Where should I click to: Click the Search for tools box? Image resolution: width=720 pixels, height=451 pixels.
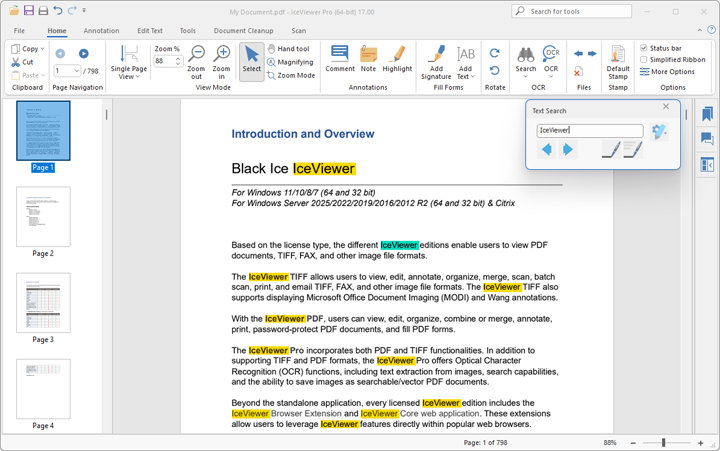(571, 11)
